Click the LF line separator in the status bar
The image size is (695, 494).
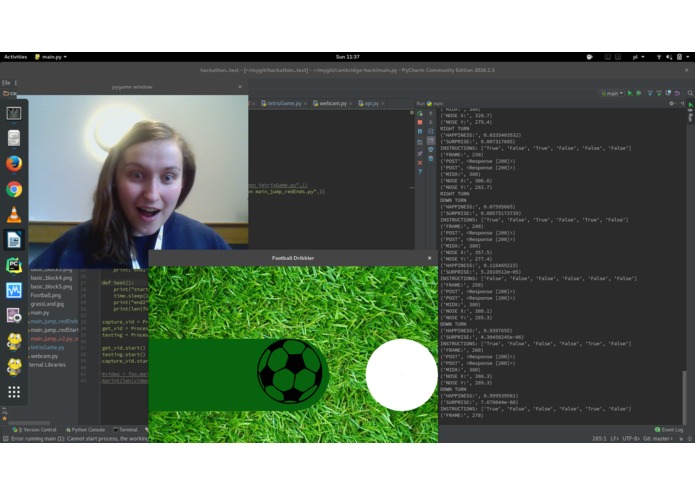(614, 439)
